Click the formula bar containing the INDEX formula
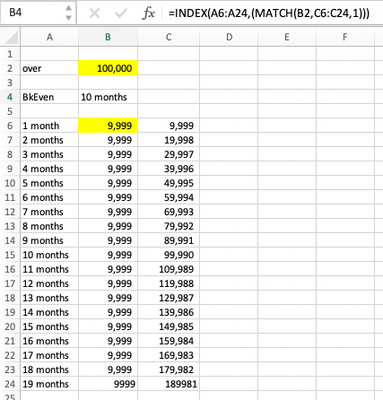Viewport: 383px width, 400px height. point(274,13)
